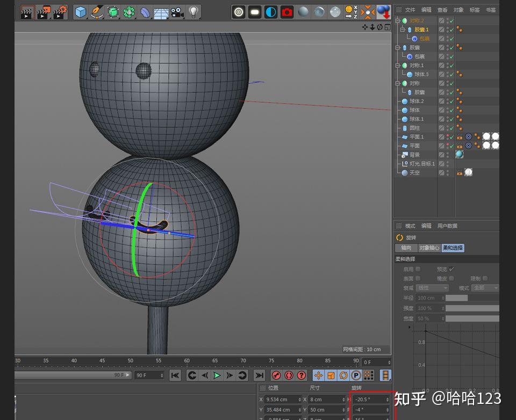
Task: Open the Camera object tool
Action: click(177, 12)
